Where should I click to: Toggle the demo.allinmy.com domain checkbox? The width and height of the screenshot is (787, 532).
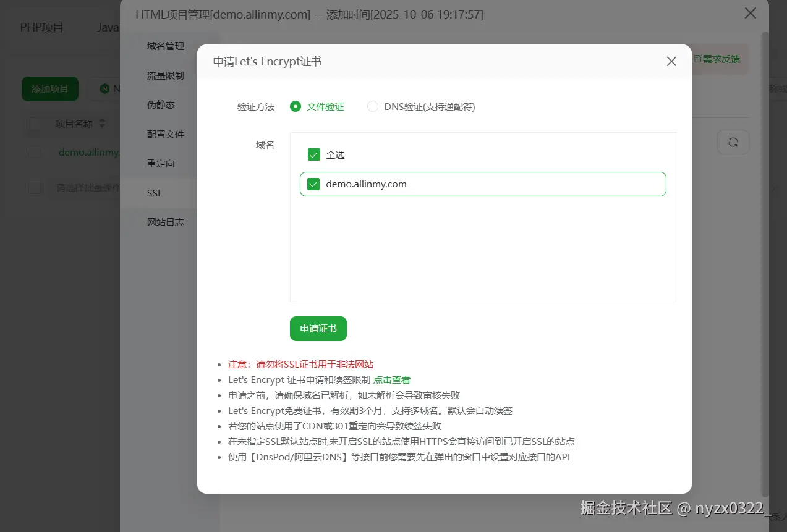313,184
